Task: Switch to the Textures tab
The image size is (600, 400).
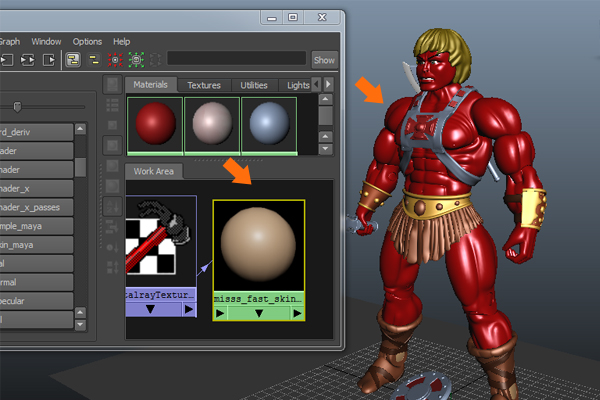Action: coord(204,85)
